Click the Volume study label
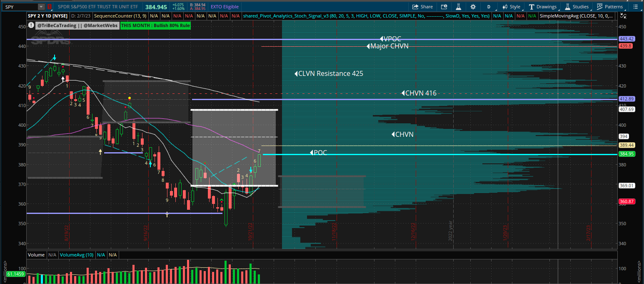The height and width of the screenshot is (284, 644). pyautogui.click(x=36, y=254)
